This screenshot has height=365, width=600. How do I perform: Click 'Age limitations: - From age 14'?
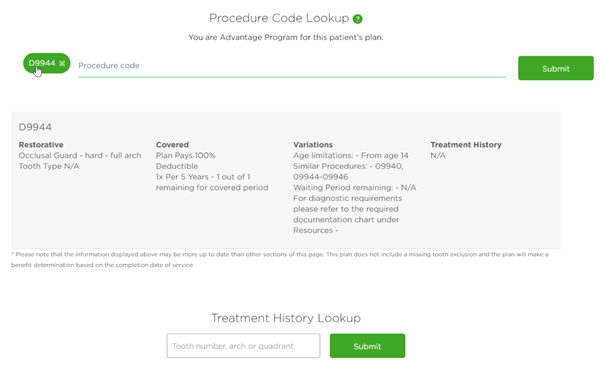pyautogui.click(x=351, y=155)
